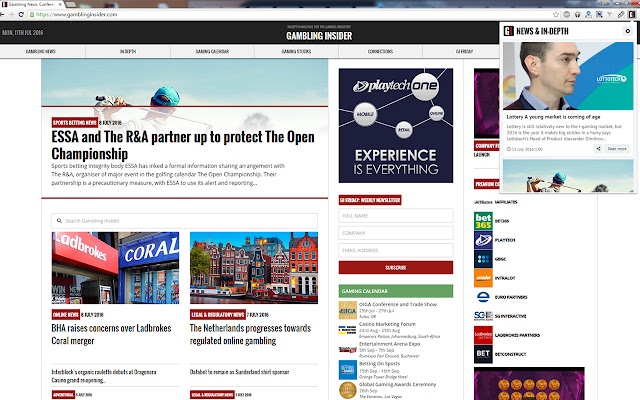This screenshot has width=640, height=400.
Task: Click the Euro Partners logo
Action: pyautogui.click(x=483, y=297)
